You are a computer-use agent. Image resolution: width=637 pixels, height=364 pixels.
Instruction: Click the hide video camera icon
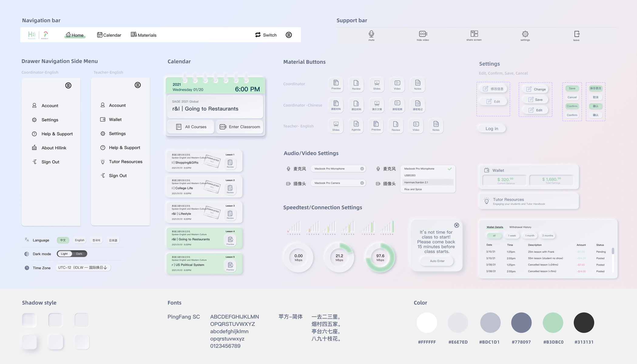(423, 34)
